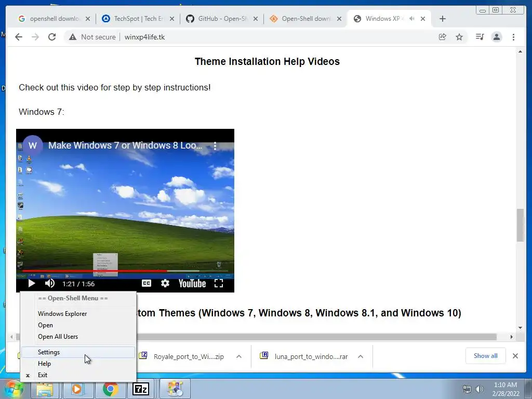
Task: Reload the winxp4life.tk page
Action: click(x=52, y=37)
